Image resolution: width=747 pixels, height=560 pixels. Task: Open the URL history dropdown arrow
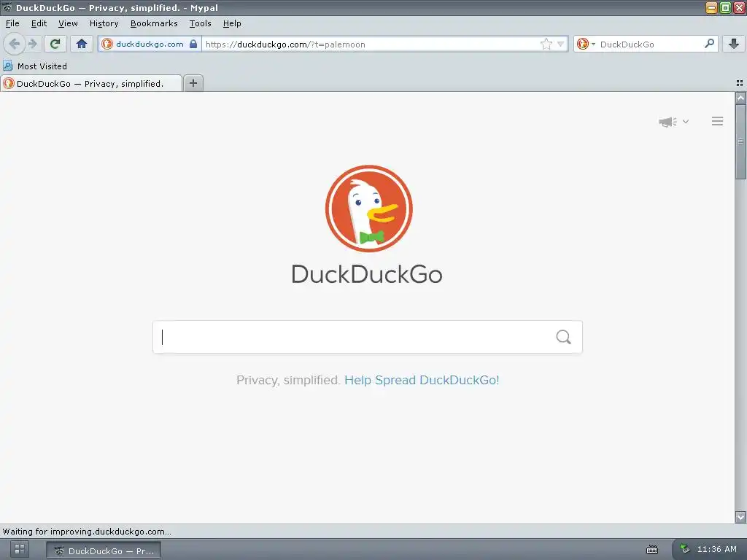[x=561, y=44]
